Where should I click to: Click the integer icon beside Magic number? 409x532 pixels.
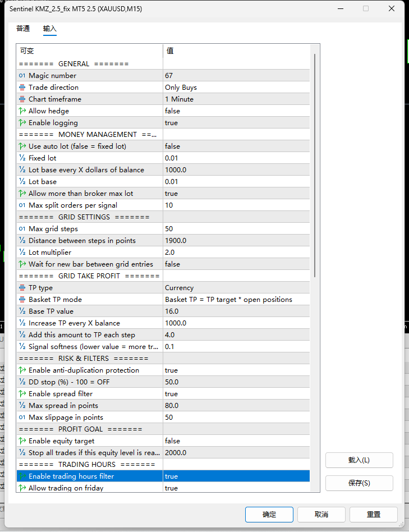click(x=22, y=76)
